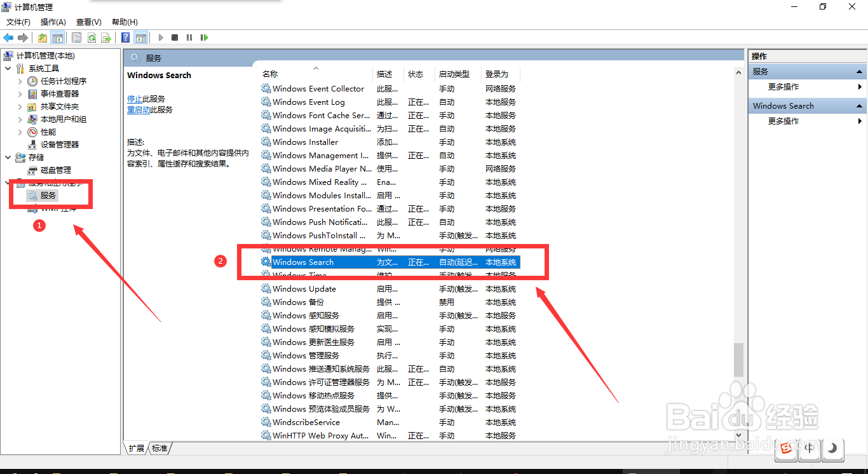Click the Restart Service icon

tap(204, 37)
